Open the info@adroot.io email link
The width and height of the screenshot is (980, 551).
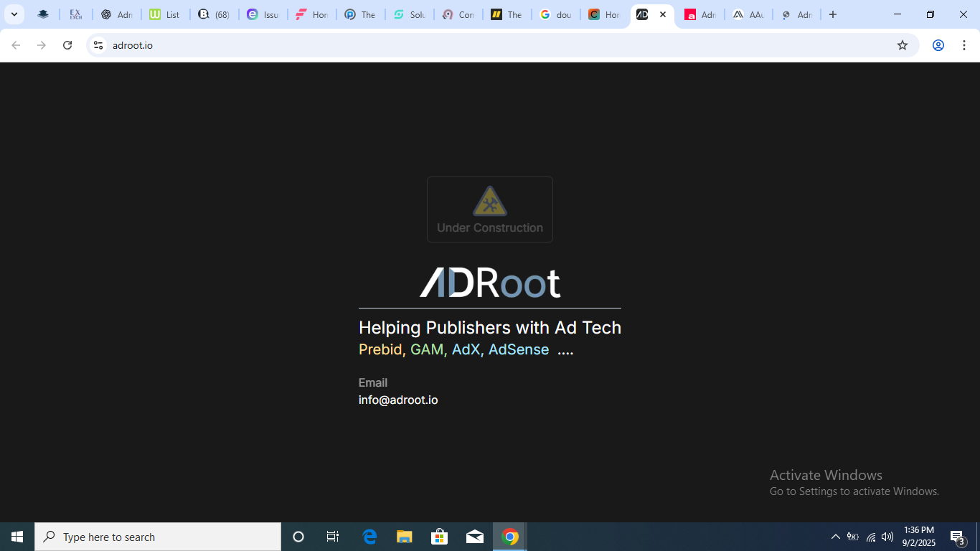click(398, 400)
